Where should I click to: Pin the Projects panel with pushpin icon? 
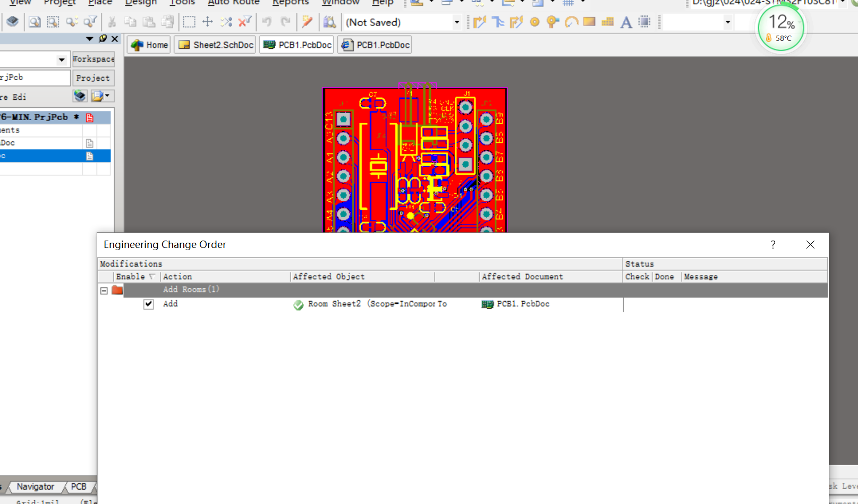click(103, 39)
